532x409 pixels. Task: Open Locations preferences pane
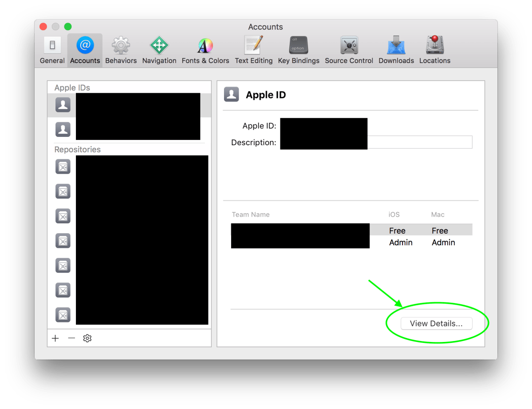click(x=435, y=50)
